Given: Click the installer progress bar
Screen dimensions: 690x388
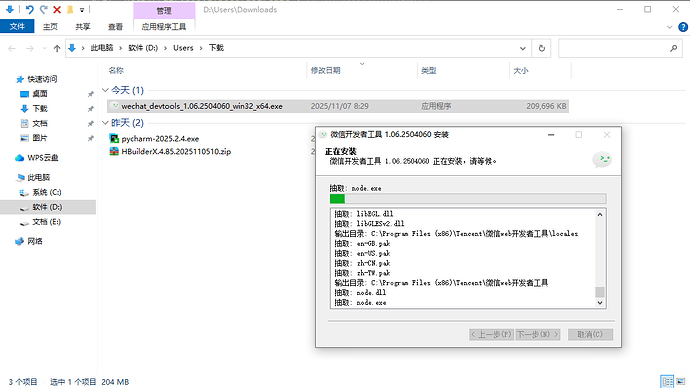Looking at the screenshot, I should (468, 199).
